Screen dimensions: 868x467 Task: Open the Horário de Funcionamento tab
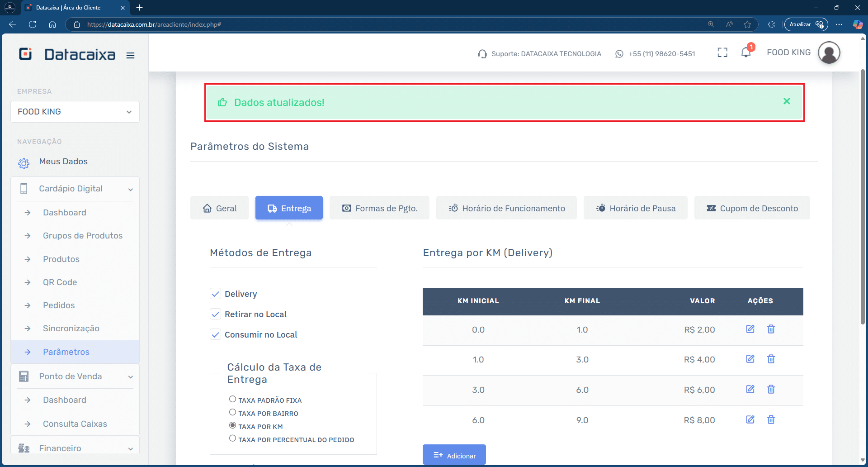[506, 208]
